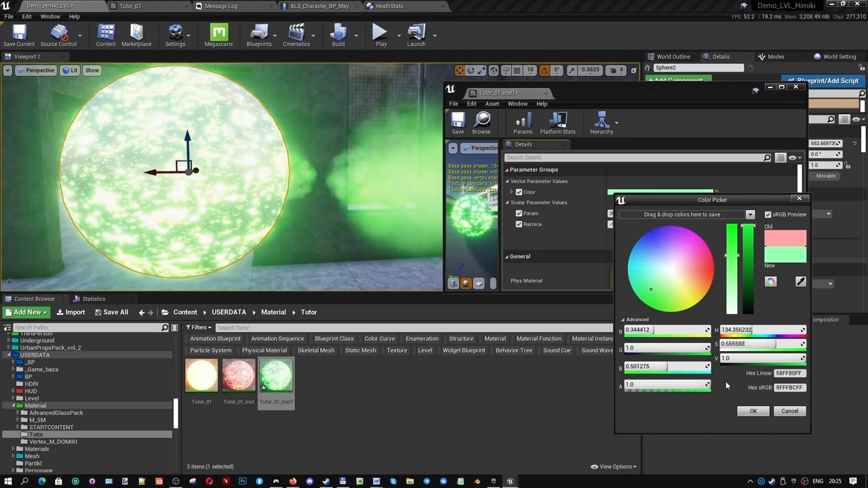Click Browse in the material instance window
The width and height of the screenshot is (868, 488).
point(481,123)
